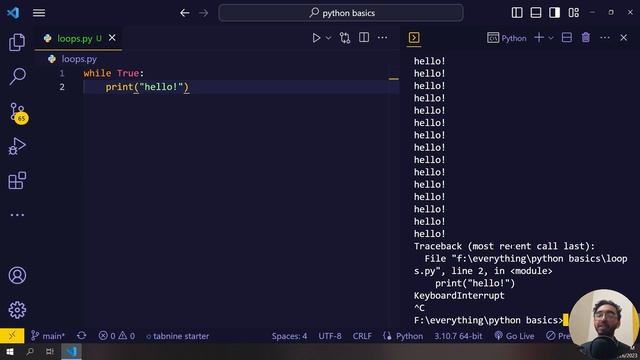Screen dimensions: 640x360
Task: Go forward using the right arrow
Action: (x=203, y=13)
